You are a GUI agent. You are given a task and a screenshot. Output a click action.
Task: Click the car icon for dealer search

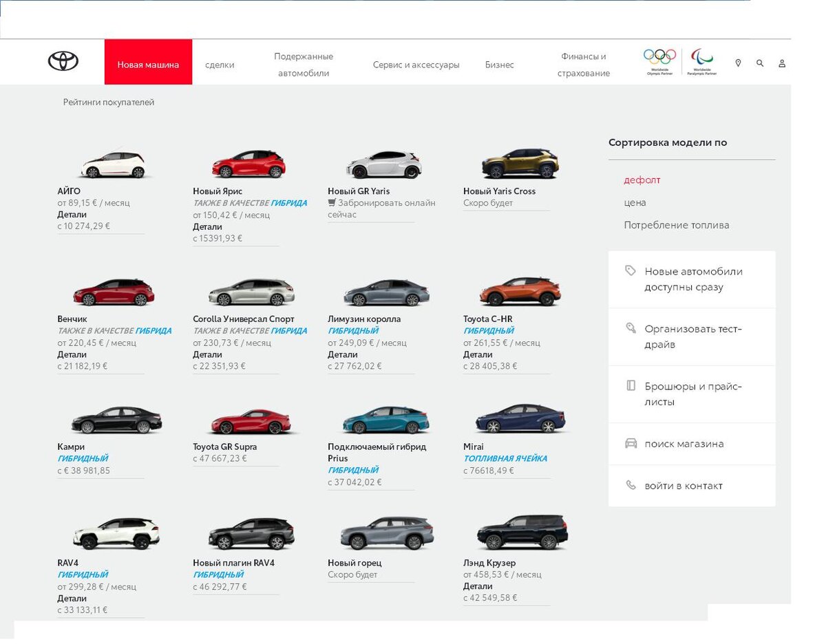pos(631,444)
